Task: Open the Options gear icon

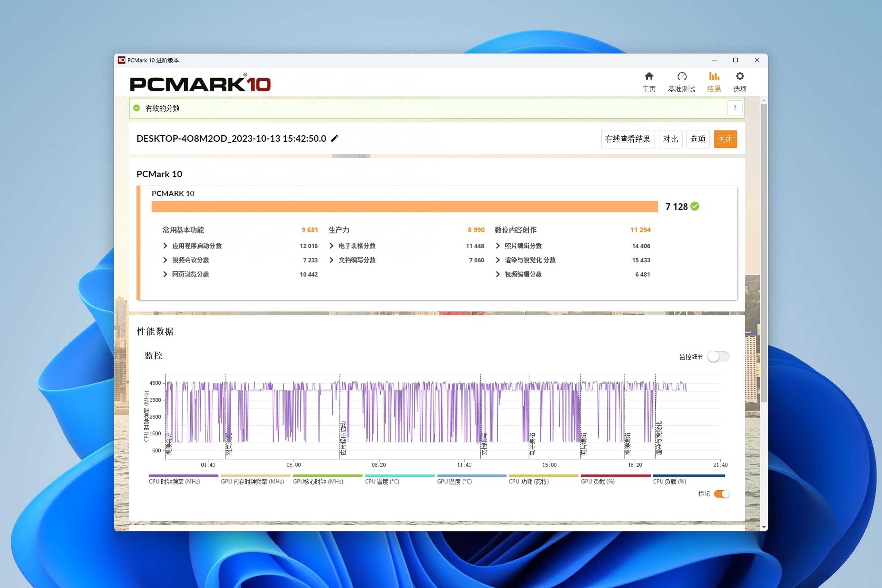Action: (x=740, y=76)
